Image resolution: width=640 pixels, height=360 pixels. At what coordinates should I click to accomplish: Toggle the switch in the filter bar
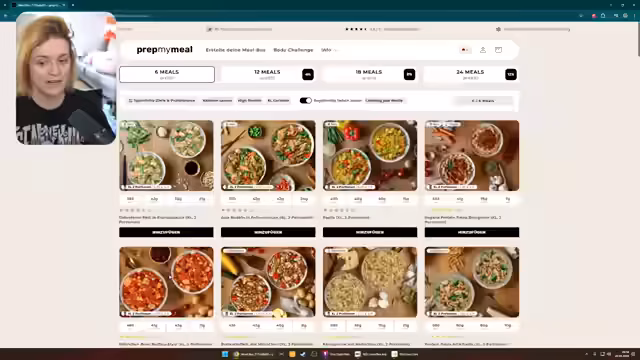pyautogui.click(x=305, y=100)
